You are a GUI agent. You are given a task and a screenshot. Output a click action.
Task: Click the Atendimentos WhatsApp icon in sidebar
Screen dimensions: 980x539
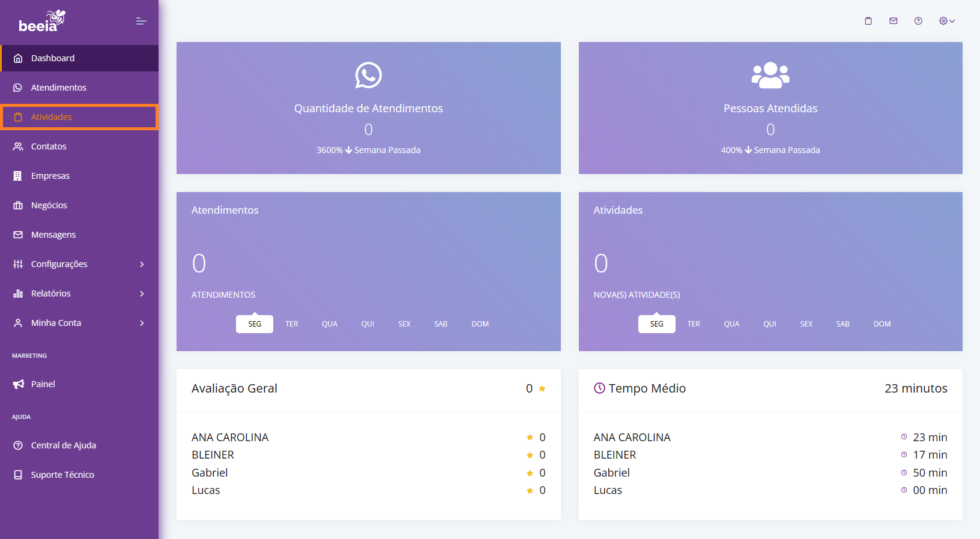coord(18,88)
